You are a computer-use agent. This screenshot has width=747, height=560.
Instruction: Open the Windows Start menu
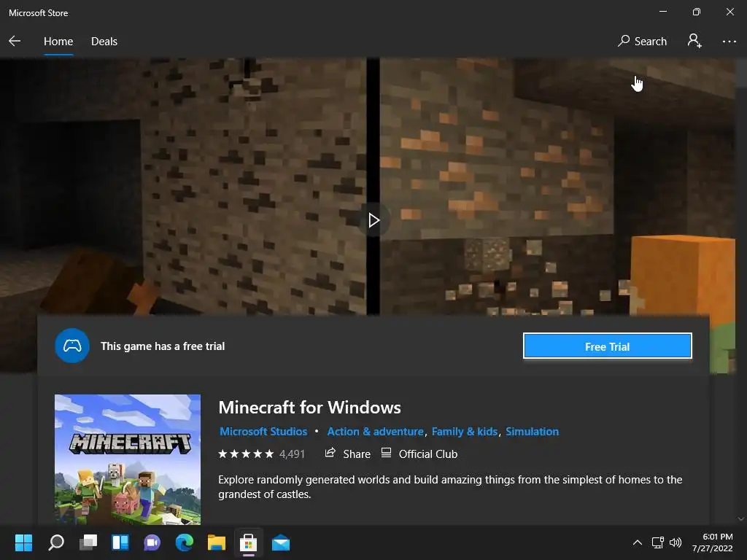point(23,542)
